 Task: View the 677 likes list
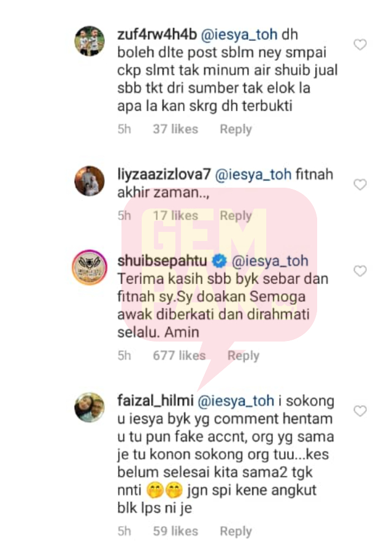[179, 356]
